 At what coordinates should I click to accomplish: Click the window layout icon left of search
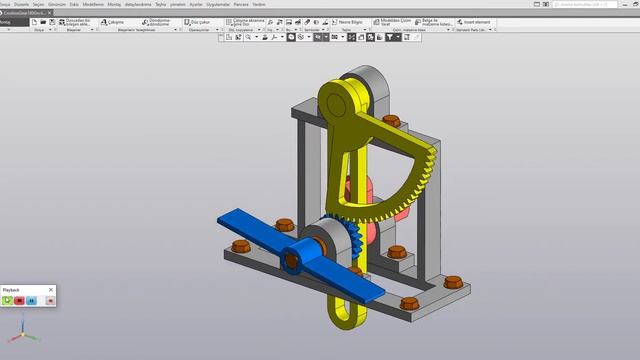tap(537, 4)
